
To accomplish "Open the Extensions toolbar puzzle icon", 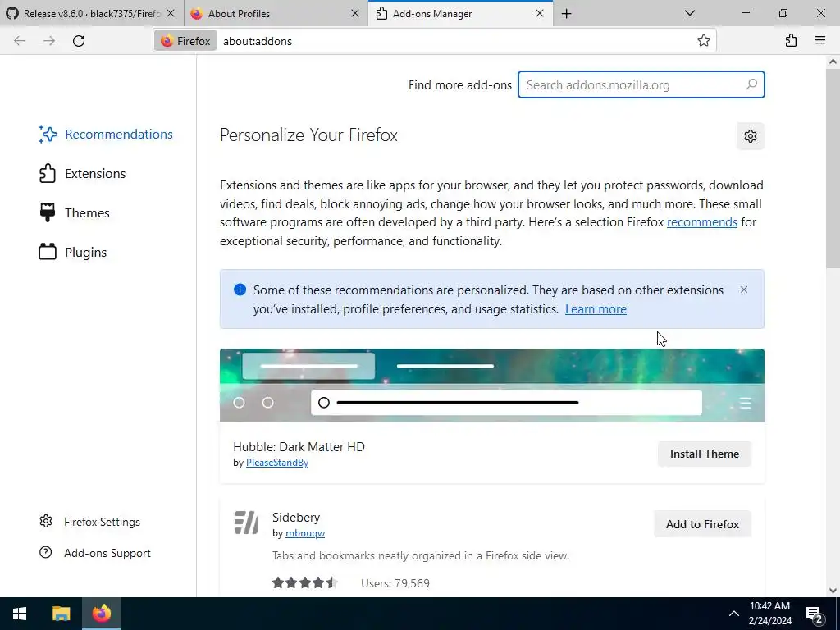I will tap(792, 41).
